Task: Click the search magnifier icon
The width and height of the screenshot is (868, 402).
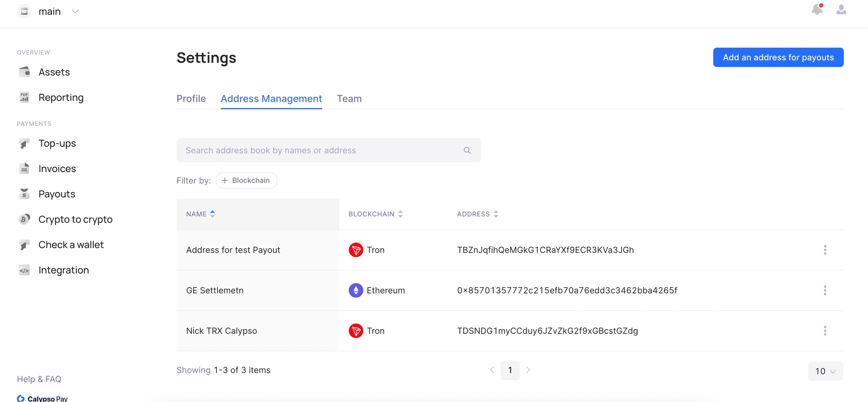Action: 467,150
